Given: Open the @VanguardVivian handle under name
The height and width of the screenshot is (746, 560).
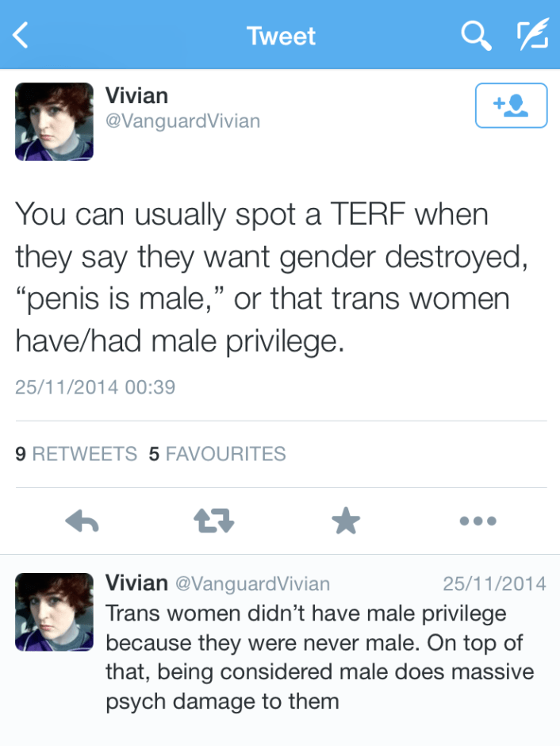Looking at the screenshot, I should (x=182, y=121).
